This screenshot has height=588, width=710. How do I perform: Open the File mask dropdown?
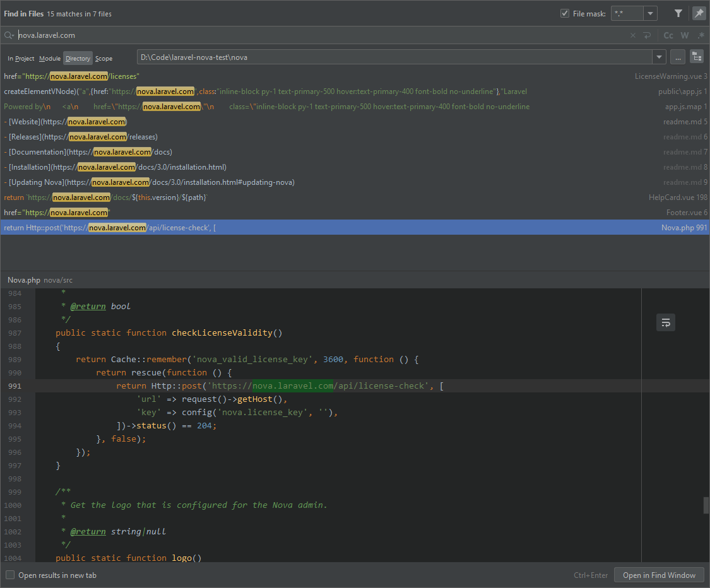(651, 13)
